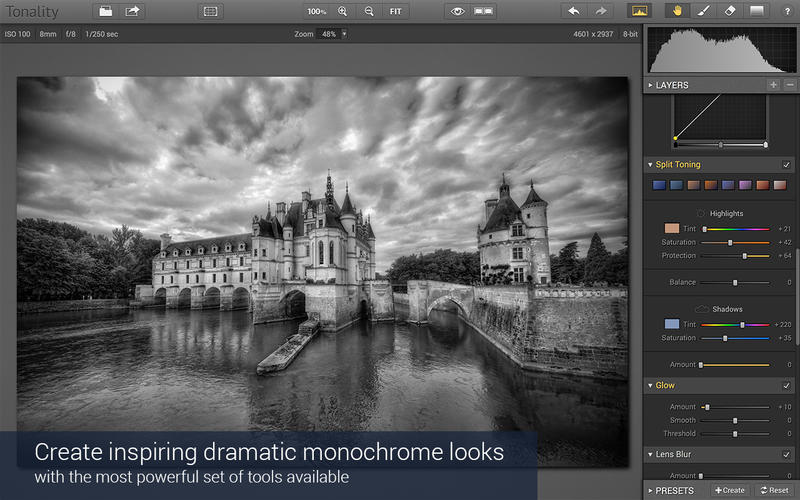Select the Brush tool
This screenshot has height=500, width=800.
pos(703,11)
